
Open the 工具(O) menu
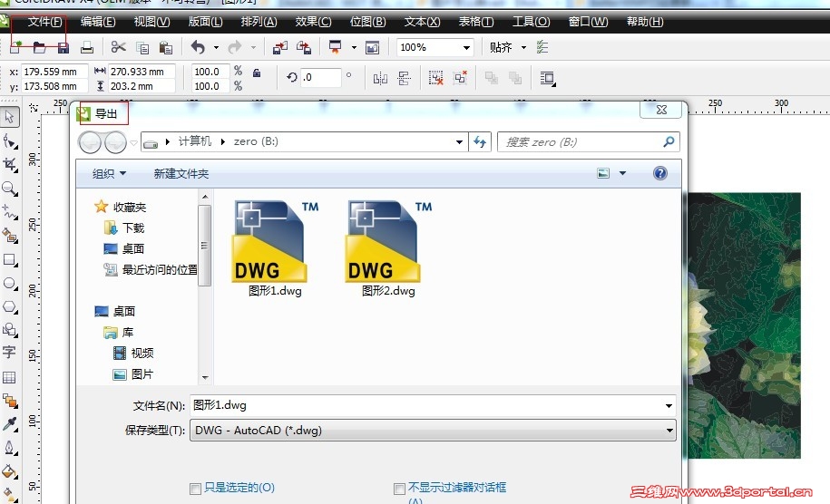coord(531,22)
